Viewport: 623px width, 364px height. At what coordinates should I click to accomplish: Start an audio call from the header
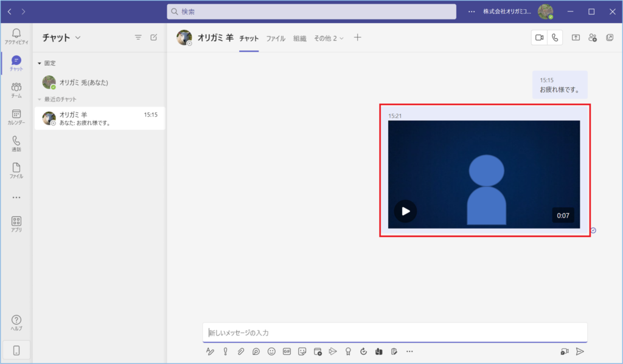coord(555,38)
